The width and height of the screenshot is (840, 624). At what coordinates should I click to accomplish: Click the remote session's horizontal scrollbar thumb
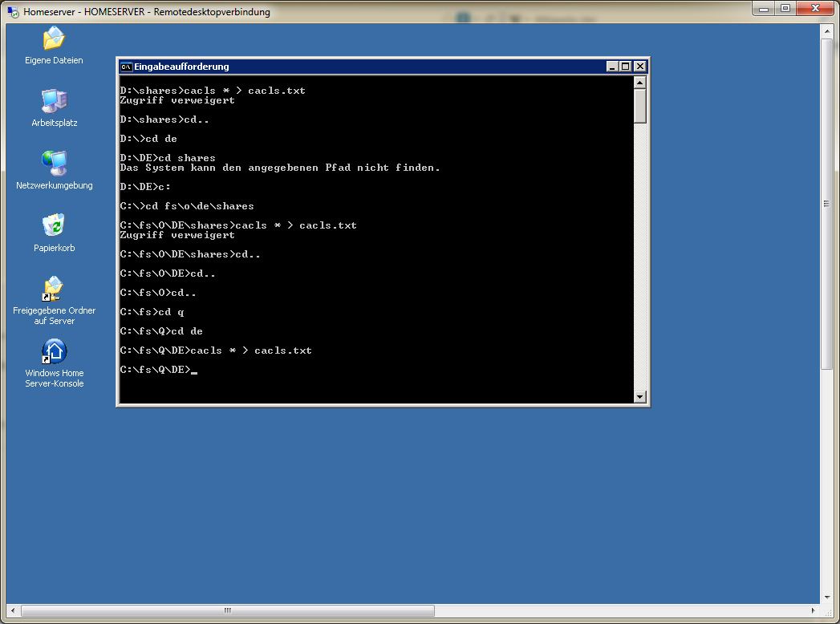[x=225, y=610]
